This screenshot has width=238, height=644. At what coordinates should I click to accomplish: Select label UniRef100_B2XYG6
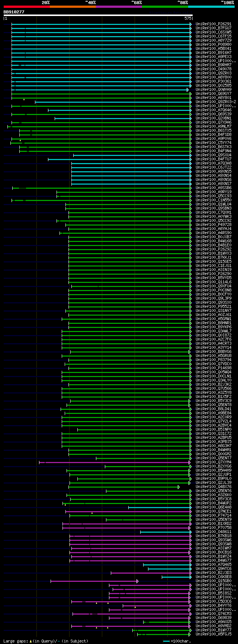pyautogui.click(x=213, y=466)
